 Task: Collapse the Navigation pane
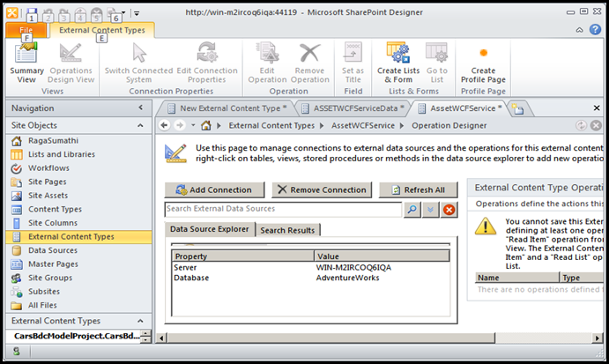pos(141,108)
